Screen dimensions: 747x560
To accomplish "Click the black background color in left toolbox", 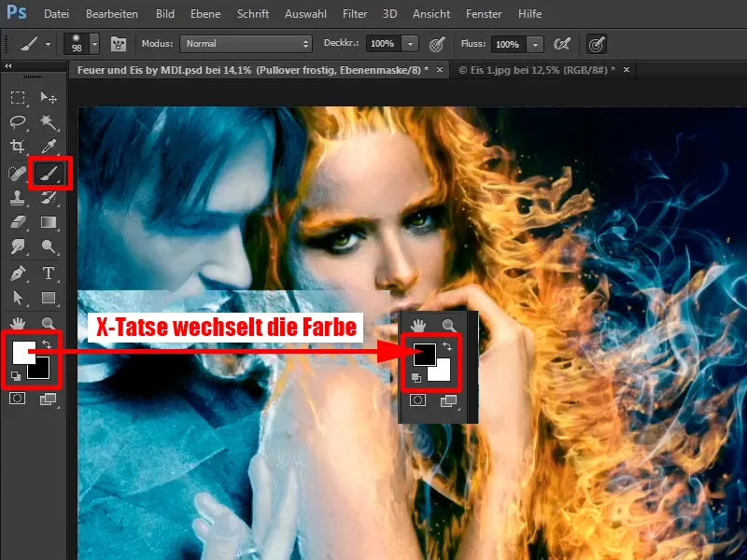I will pos(41,371).
